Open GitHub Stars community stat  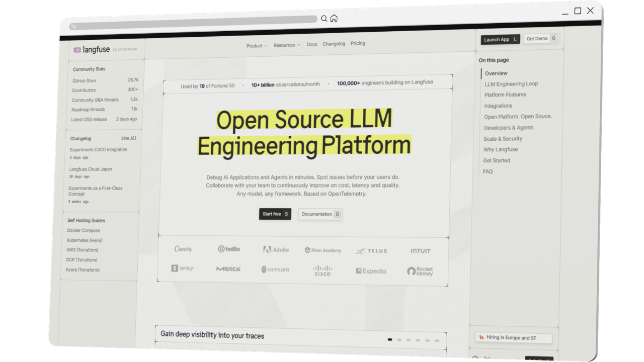click(105, 80)
